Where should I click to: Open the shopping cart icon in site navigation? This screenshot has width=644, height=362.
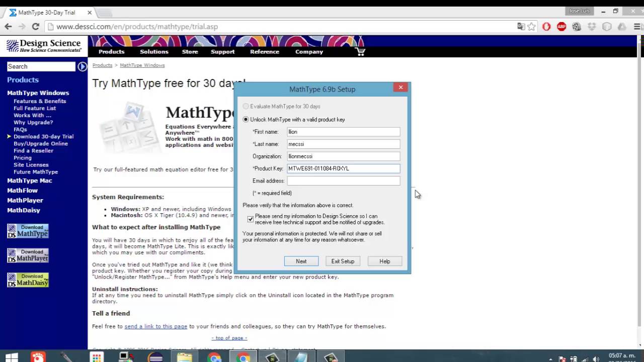click(x=360, y=51)
